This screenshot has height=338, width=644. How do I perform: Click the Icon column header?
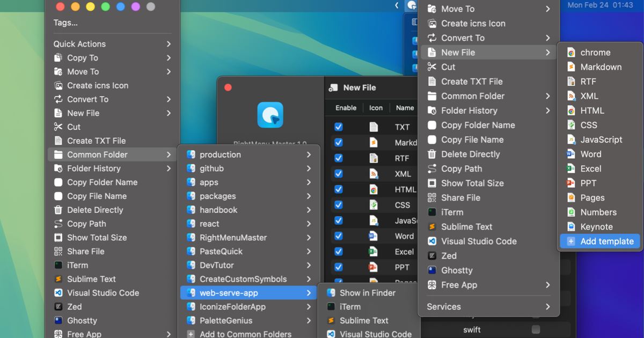pos(376,108)
